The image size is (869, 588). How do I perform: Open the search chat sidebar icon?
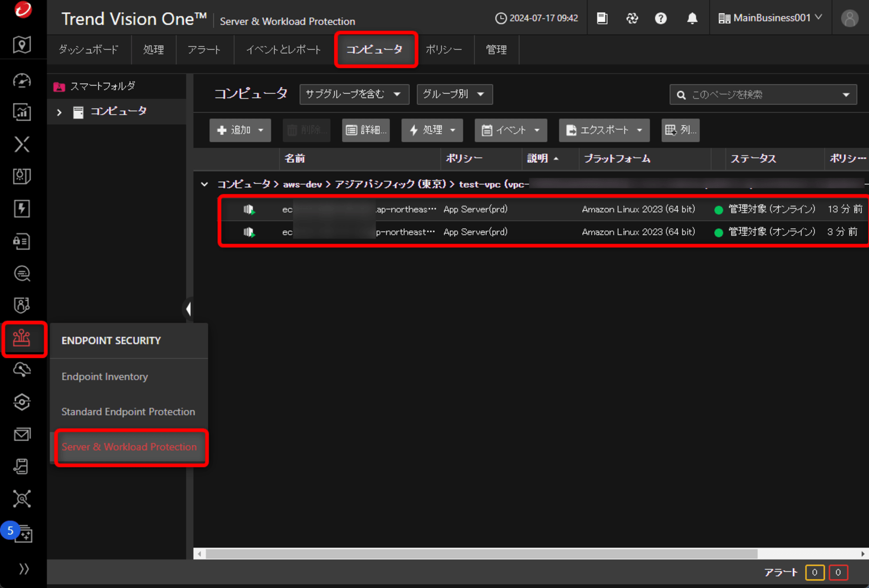(22, 273)
